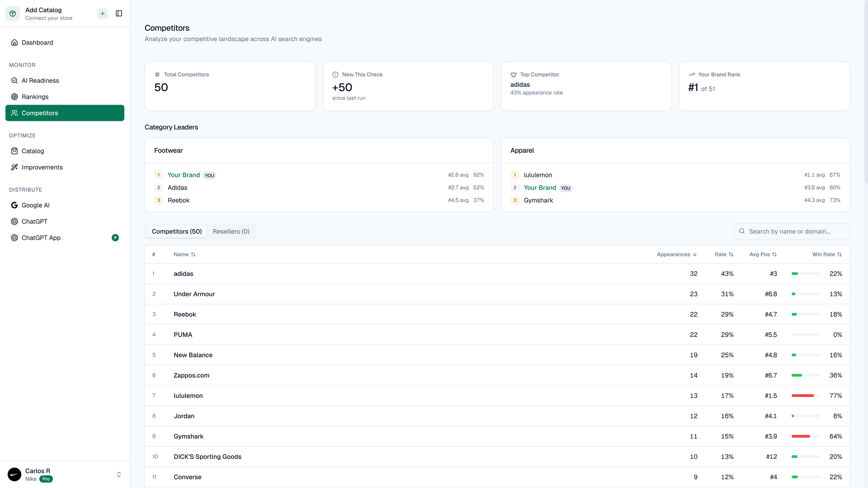Image resolution: width=868 pixels, height=488 pixels.
Task: Focus the Search by name or domain field
Action: pos(792,231)
